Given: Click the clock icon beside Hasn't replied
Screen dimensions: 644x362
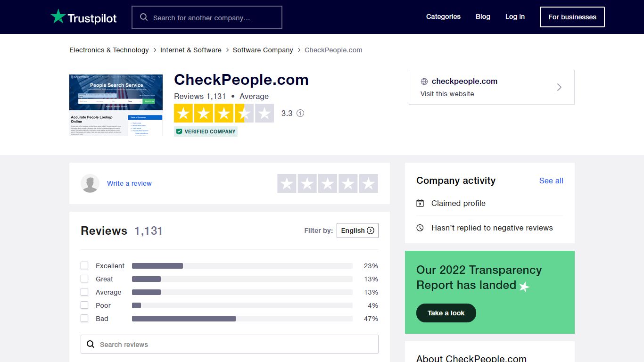Looking at the screenshot, I should point(420,228).
